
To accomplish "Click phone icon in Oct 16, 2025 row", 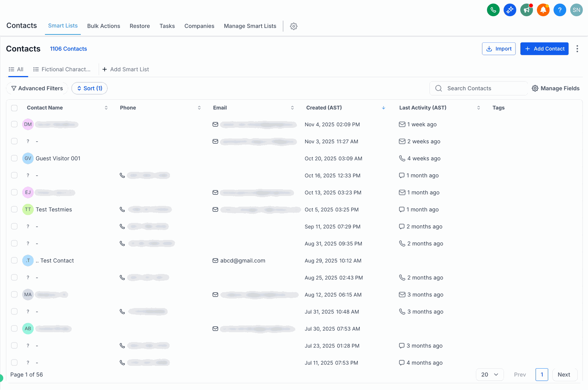I will [122, 175].
